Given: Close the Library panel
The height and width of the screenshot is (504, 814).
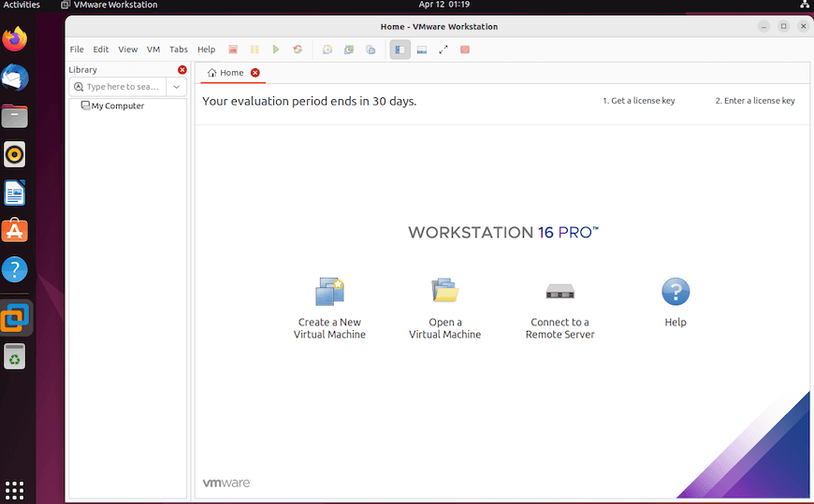Looking at the screenshot, I should pos(182,69).
